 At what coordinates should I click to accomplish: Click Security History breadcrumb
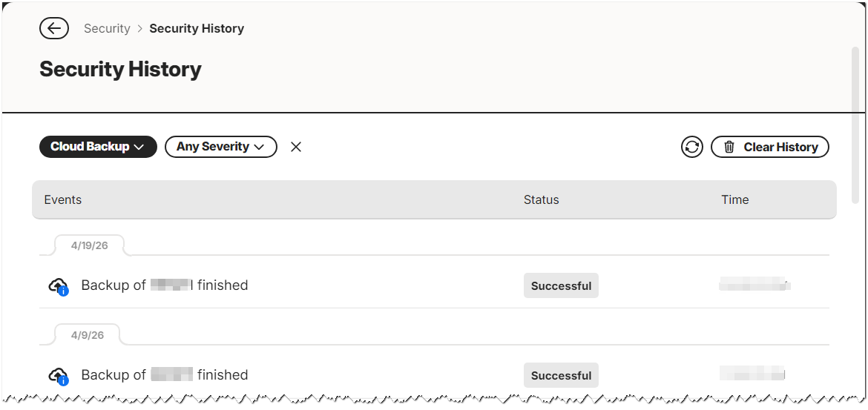tap(197, 28)
